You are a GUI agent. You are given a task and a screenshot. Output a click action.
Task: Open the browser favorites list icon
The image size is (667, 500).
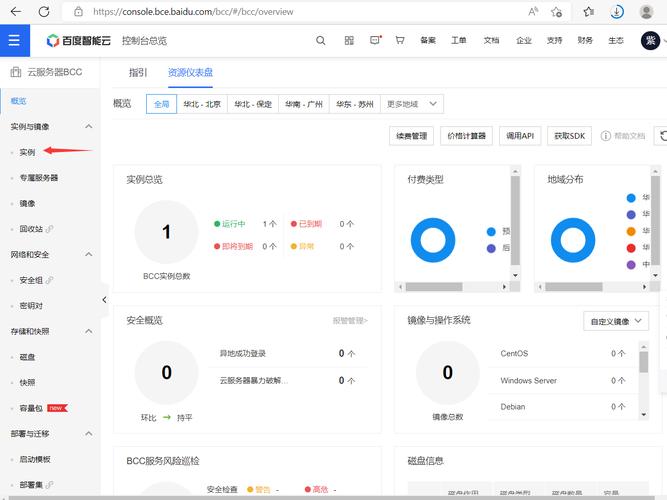tap(589, 11)
